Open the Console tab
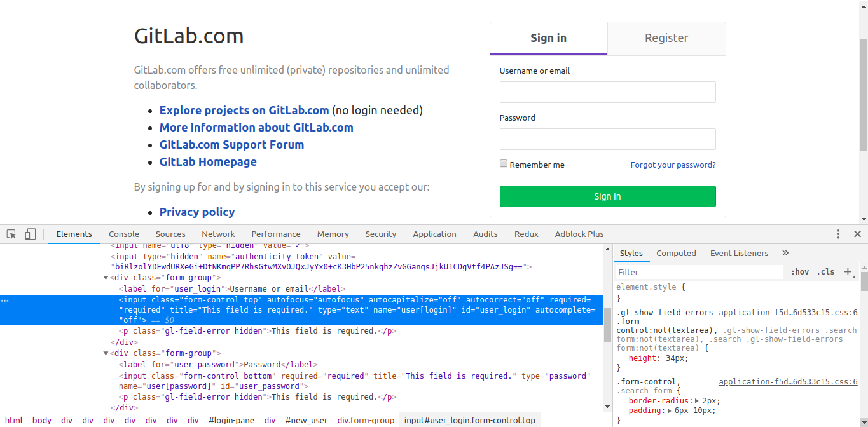Image resolution: width=868 pixels, height=427 pixels. click(x=124, y=234)
